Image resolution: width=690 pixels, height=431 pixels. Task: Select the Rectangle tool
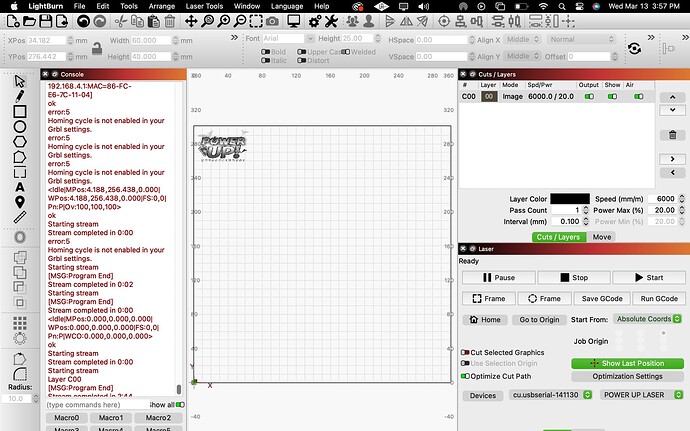point(20,111)
